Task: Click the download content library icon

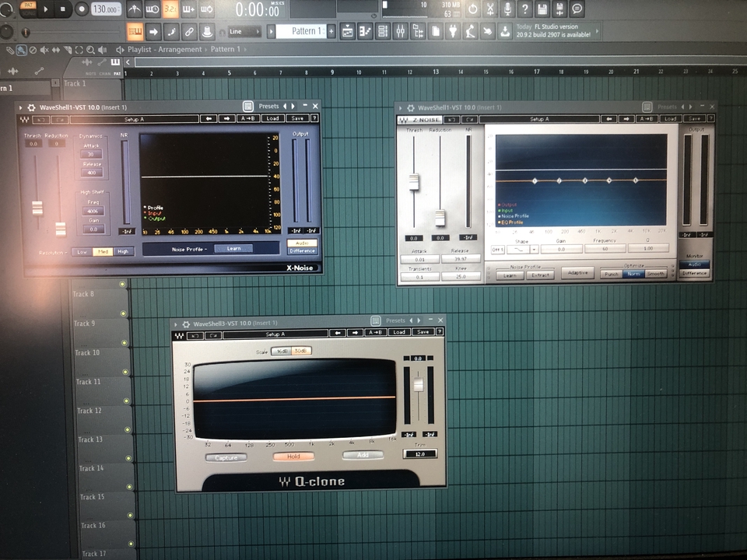Action: [x=505, y=32]
